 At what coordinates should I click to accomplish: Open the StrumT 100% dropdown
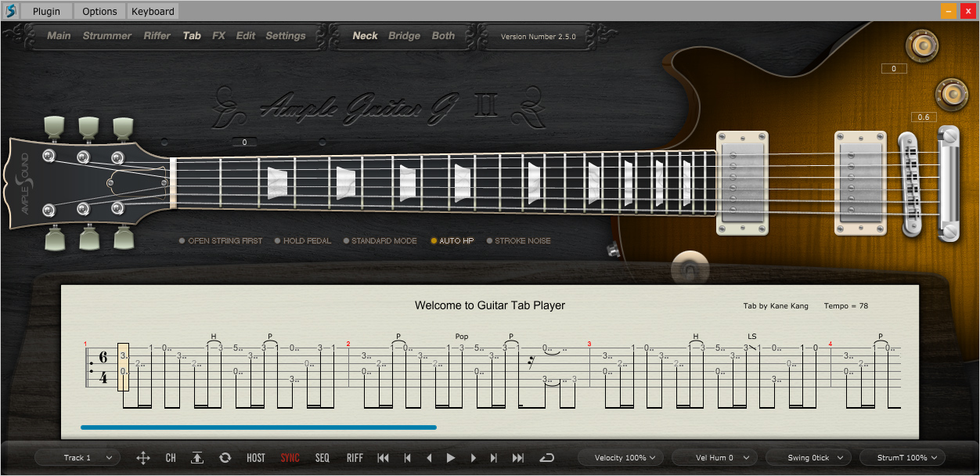click(903, 458)
